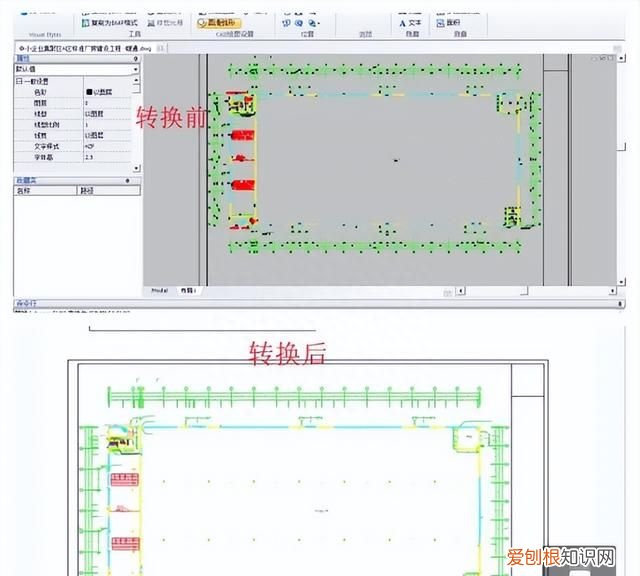Click vertical scrollbar down arrow of drawing view
This screenshot has width=640, height=576.
(x=621, y=282)
